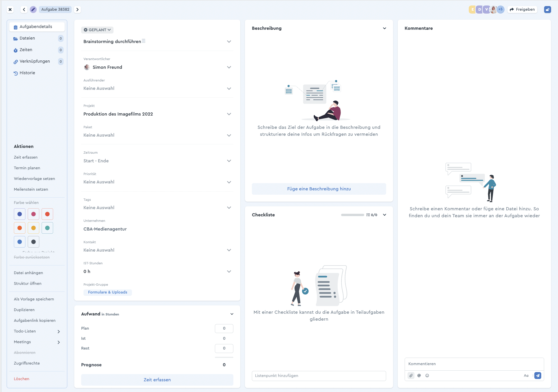The width and height of the screenshot is (558, 392).
Task: Click the Plan hours input field
Action: (x=224, y=328)
